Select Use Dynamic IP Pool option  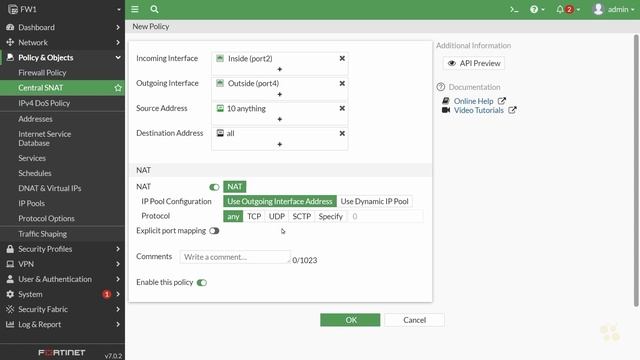(375, 201)
